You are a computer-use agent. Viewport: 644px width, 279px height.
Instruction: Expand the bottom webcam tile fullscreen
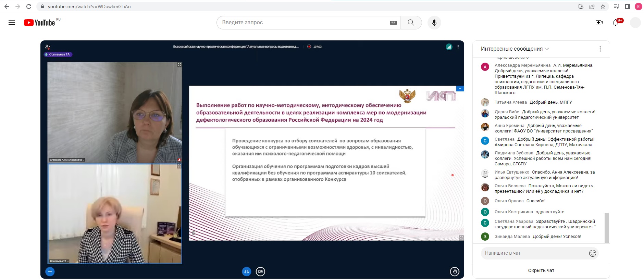point(179,166)
